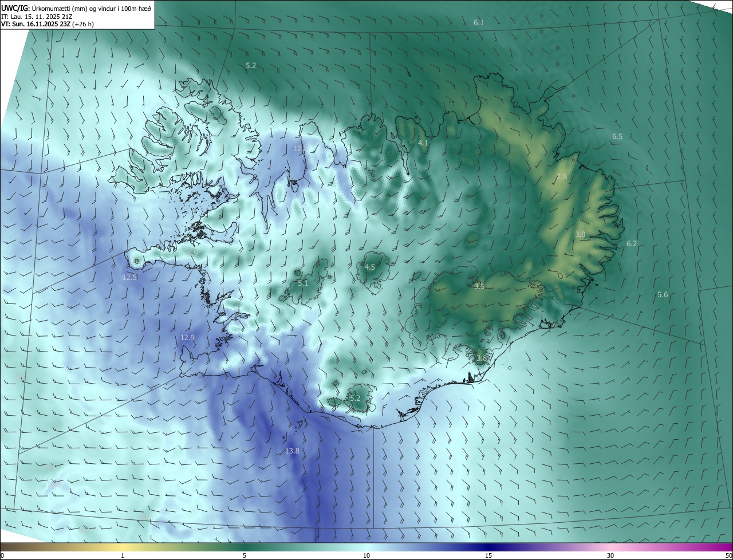Image resolution: width=733 pixels, height=560 pixels.
Task: Click the 5 tick on the colour scale
Action: pyautogui.click(x=245, y=555)
